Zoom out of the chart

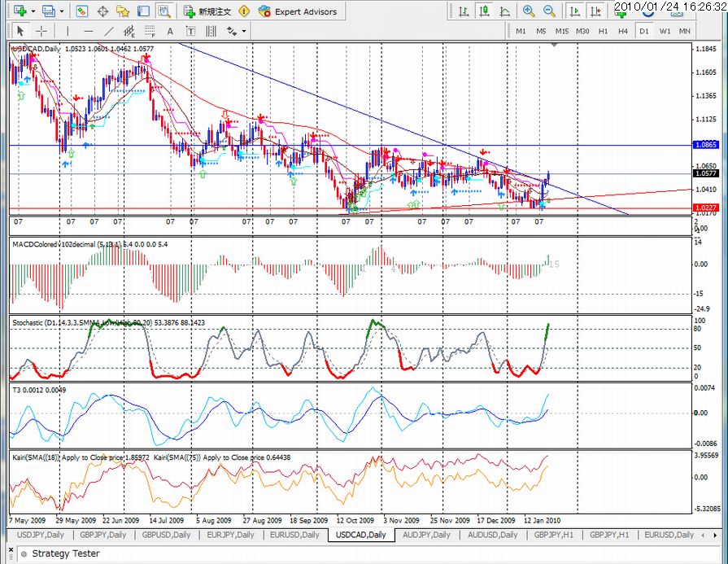coord(549,11)
